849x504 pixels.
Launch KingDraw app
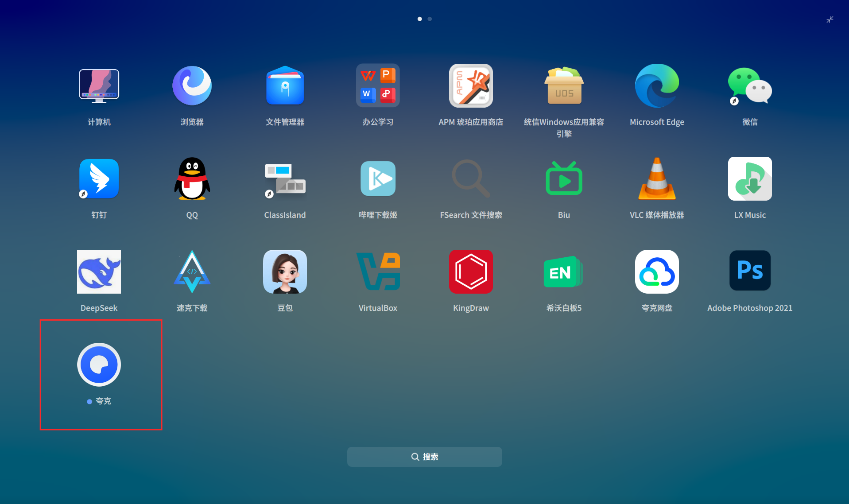(x=471, y=272)
